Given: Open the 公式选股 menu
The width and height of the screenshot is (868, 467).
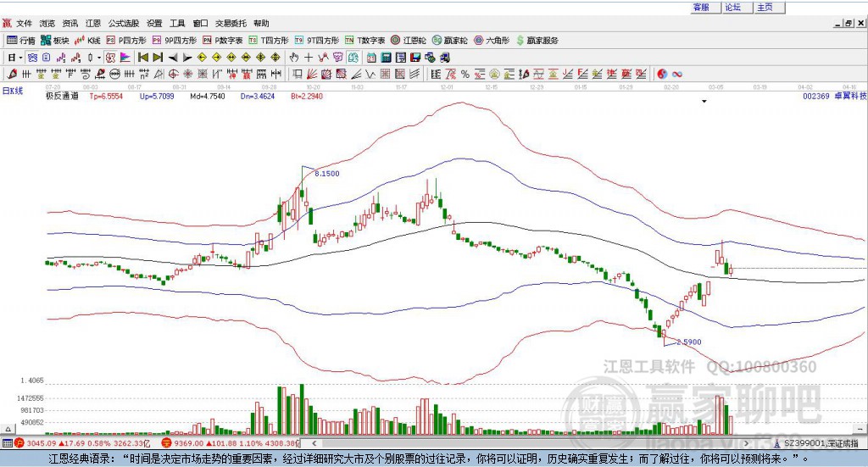Looking at the screenshot, I should click(124, 23).
